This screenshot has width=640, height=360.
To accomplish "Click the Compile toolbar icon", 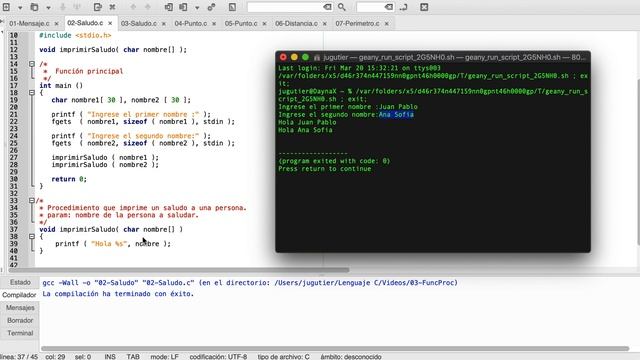I will (x=169, y=7).
